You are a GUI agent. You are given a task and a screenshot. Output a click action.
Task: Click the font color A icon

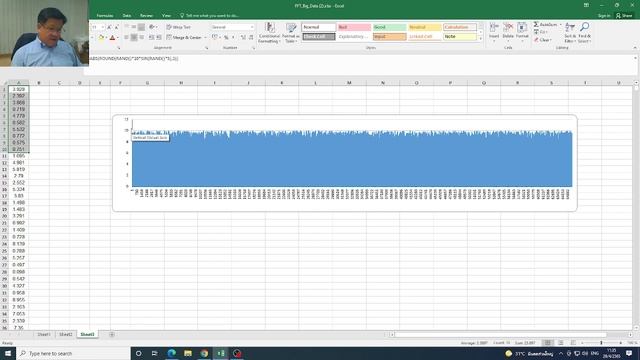[112, 38]
